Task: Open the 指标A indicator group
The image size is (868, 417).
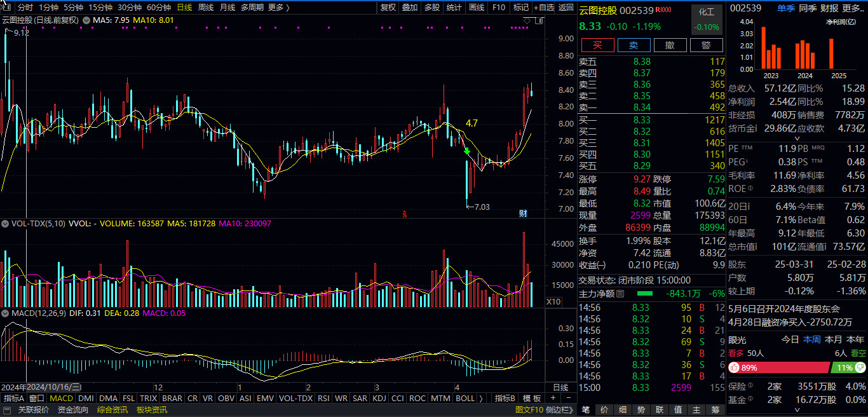Action: click(13, 399)
